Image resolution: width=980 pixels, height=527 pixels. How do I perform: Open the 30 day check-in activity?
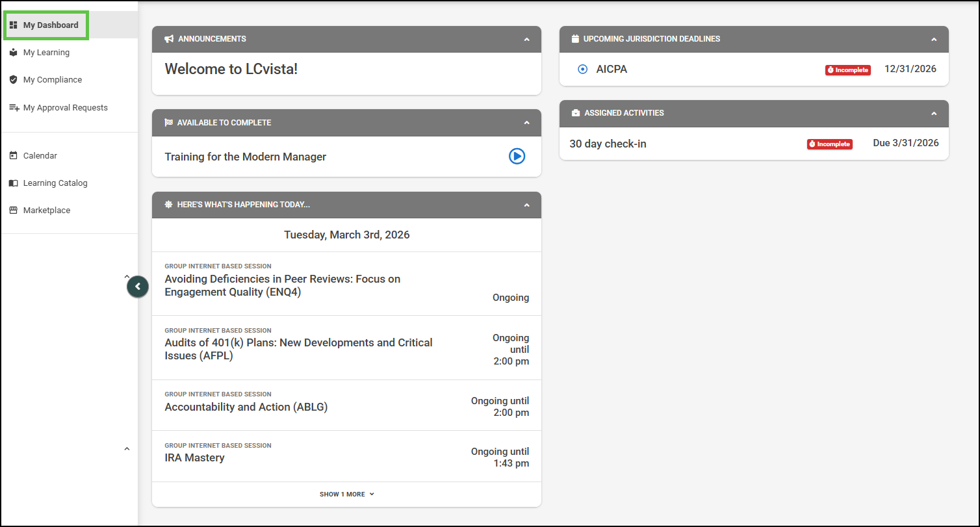click(608, 144)
